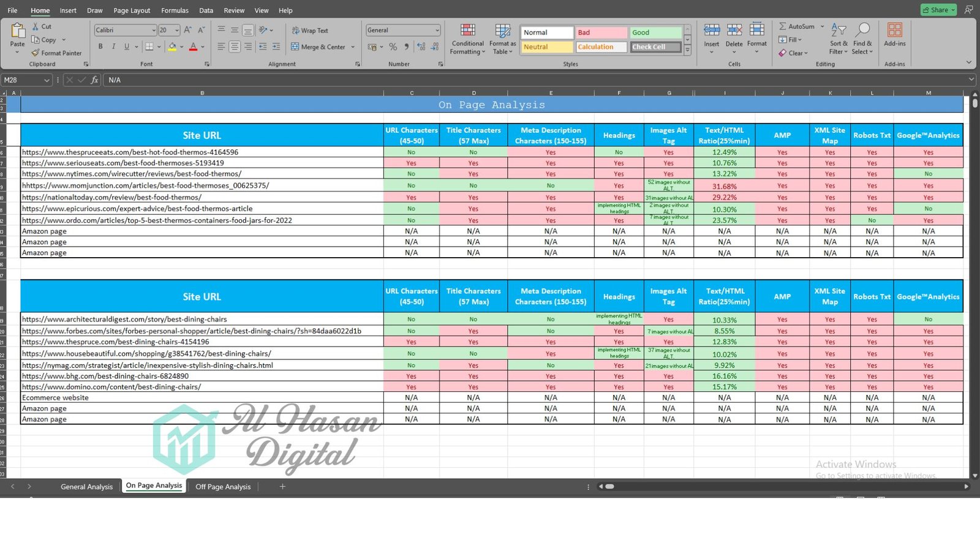
Task: Decrease Decimal places icon
Action: pos(434,47)
